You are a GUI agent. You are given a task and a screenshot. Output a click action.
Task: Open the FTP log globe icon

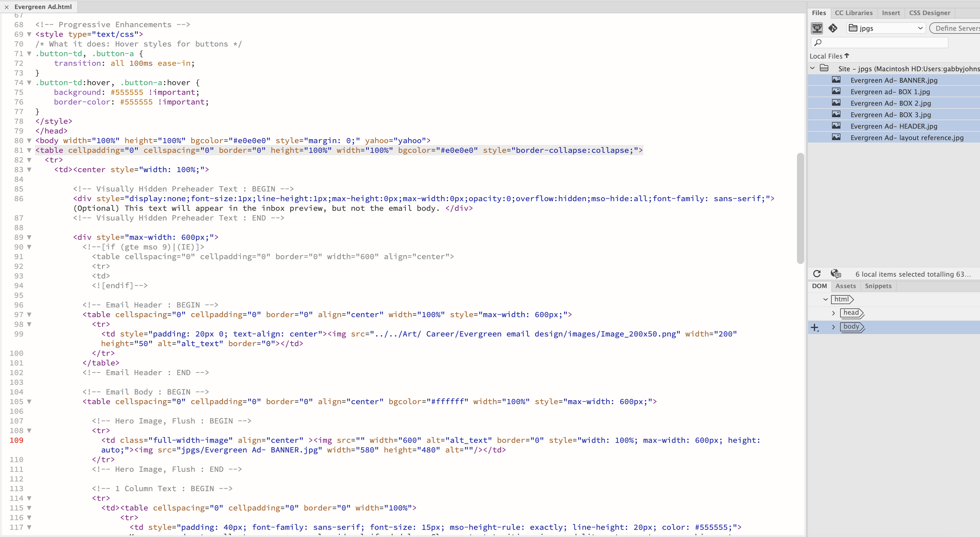[x=836, y=274]
